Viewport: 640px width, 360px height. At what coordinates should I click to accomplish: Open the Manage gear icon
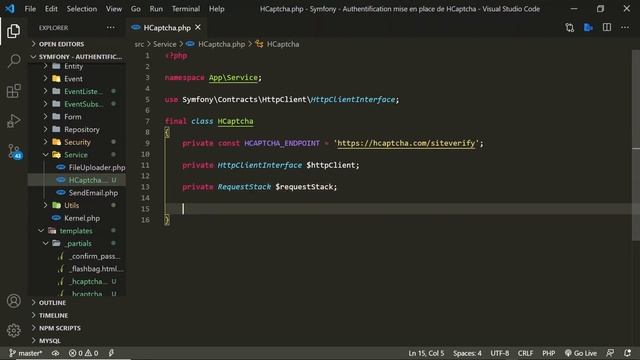click(x=13, y=330)
